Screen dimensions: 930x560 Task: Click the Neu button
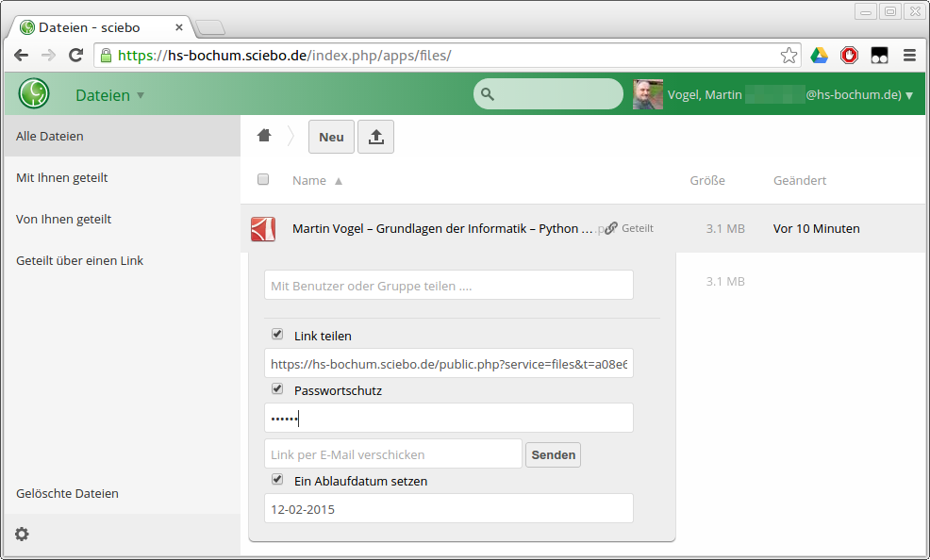pos(331,137)
